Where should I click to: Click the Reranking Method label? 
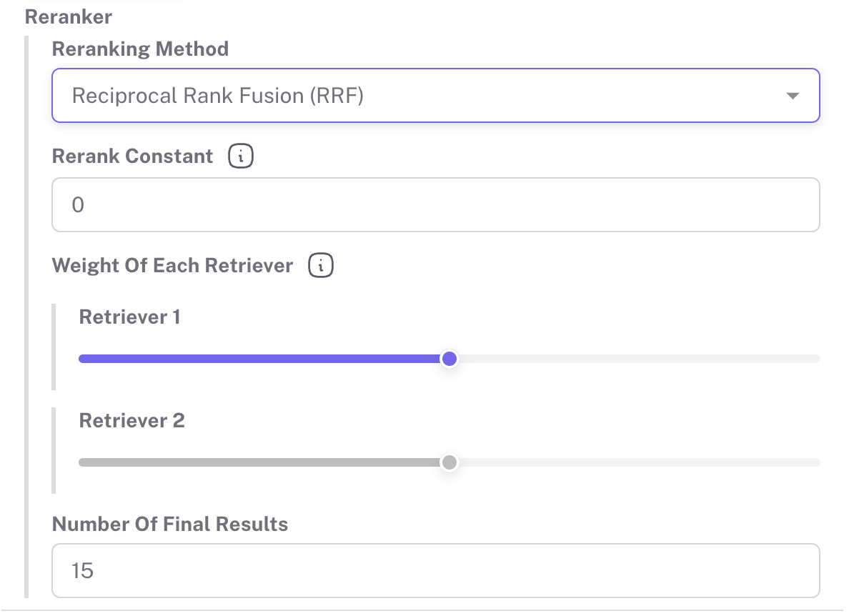click(x=140, y=49)
